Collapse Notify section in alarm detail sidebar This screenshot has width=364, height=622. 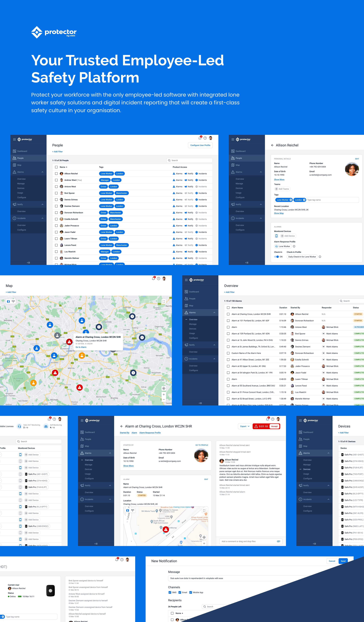(110, 485)
